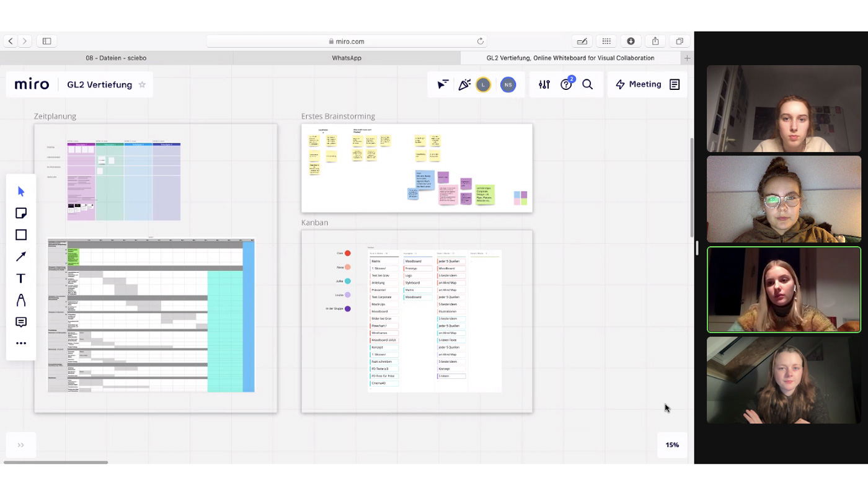Select the cursor tool in left toolbar
This screenshot has height=496, width=868.
(x=21, y=192)
